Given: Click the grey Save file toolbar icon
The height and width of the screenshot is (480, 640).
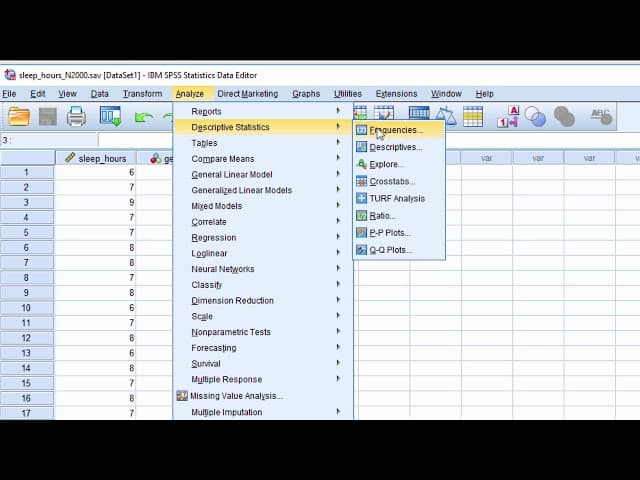Looking at the screenshot, I should coord(47,117).
